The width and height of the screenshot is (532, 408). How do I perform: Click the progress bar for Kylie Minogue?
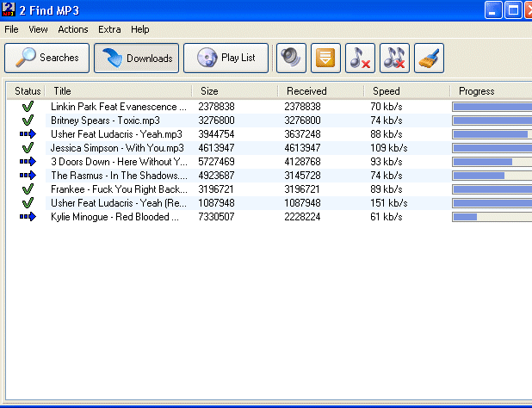click(492, 217)
